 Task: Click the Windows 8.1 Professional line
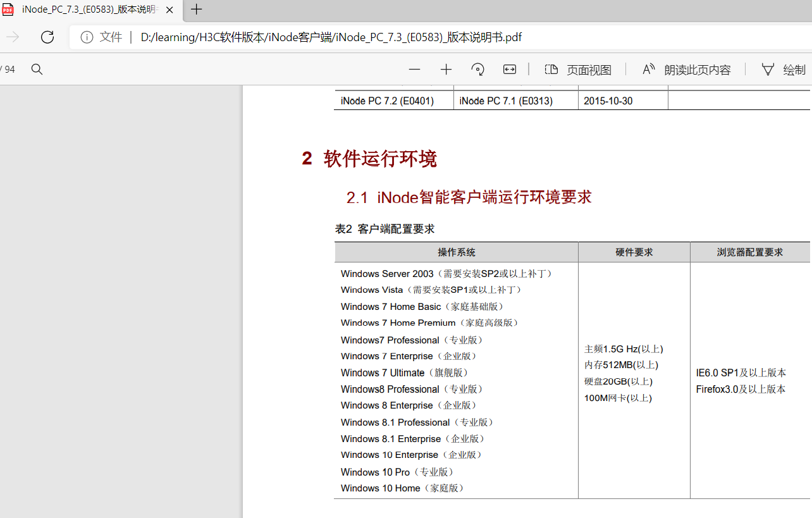tap(418, 422)
